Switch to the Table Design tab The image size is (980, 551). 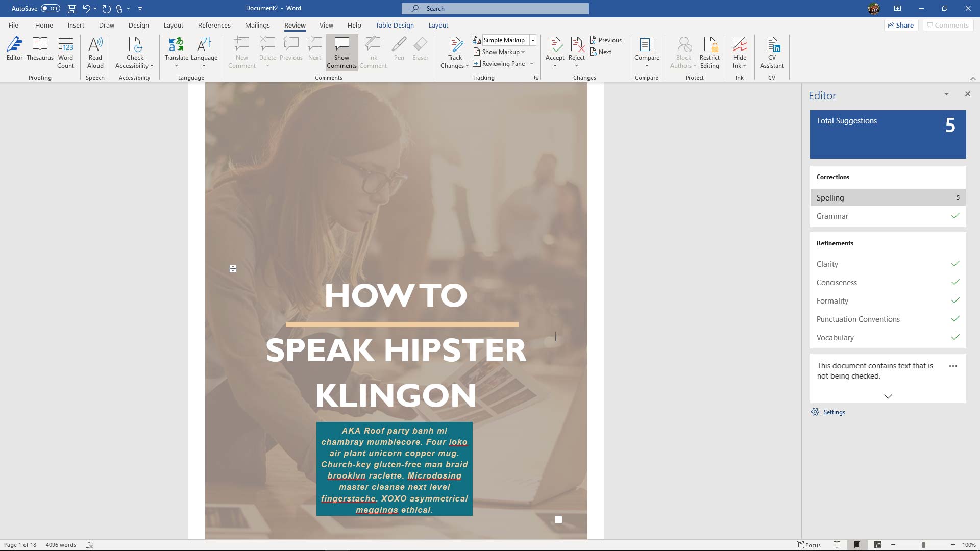pos(395,25)
